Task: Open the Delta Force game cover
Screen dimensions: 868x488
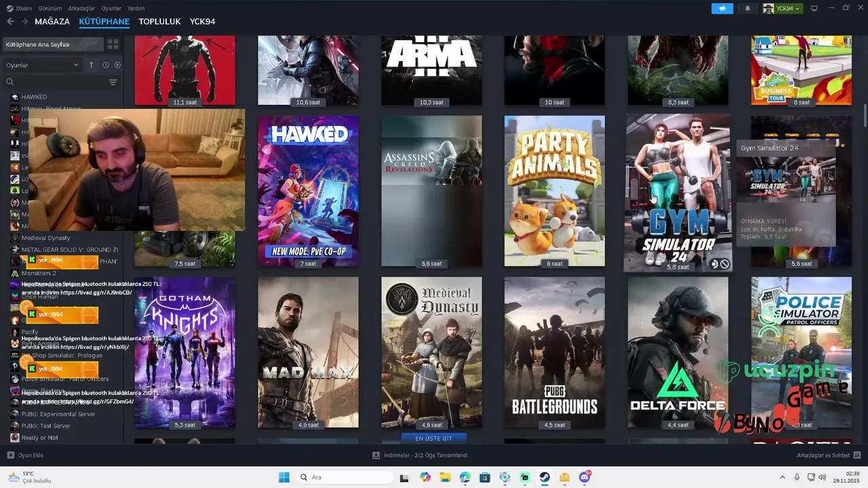Action: pos(678,352)
